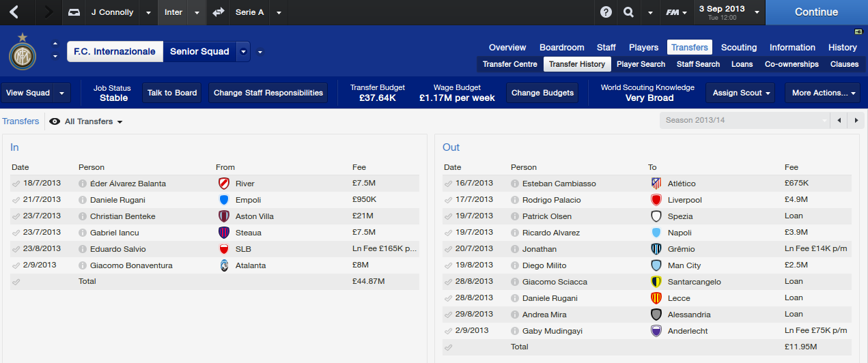The width and height of the screenshot is (868, 363).
Task: Open the Transfer Centre sub-tab
Action: click(509, 64)
